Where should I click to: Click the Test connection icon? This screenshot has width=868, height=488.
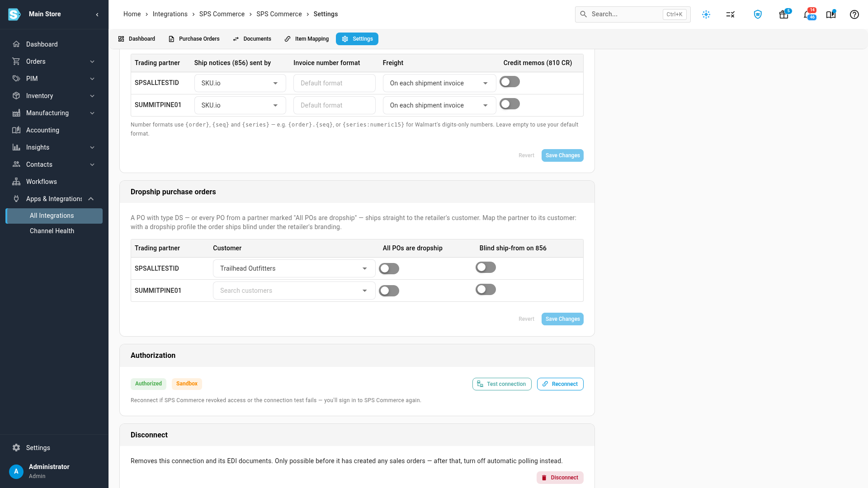480,384
